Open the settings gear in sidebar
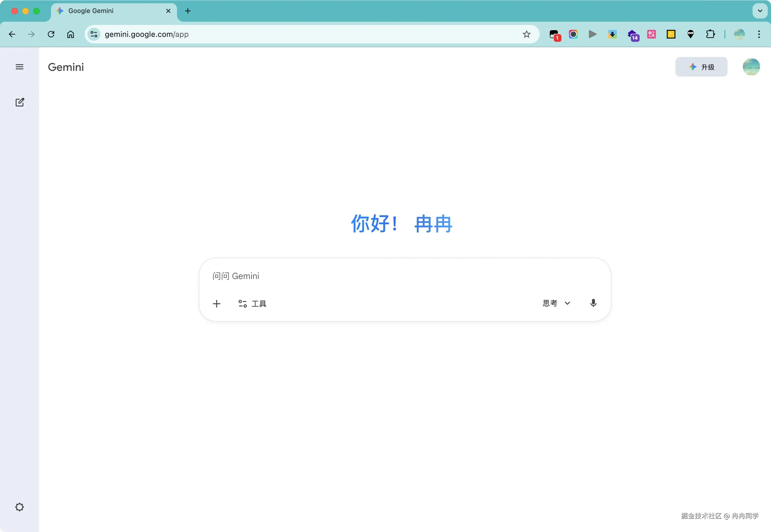 pyautogui.click(x=20, y=507)
